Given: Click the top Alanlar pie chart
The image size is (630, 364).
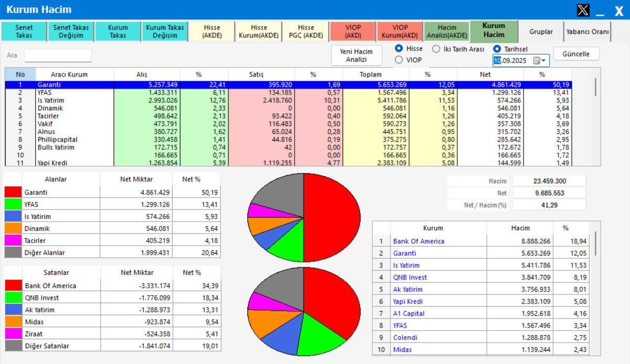Looking at the screenshot, I should click(x=304, y=218).
